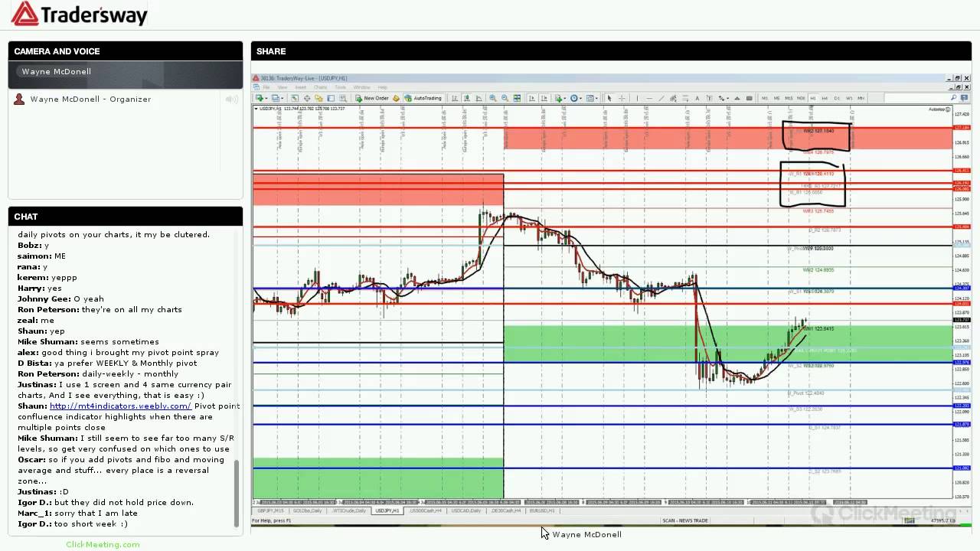Tile the chart windows
Image resolution: width=980 pixels, height=551 pixels.
pyautogui.click(x=517, y=98)
